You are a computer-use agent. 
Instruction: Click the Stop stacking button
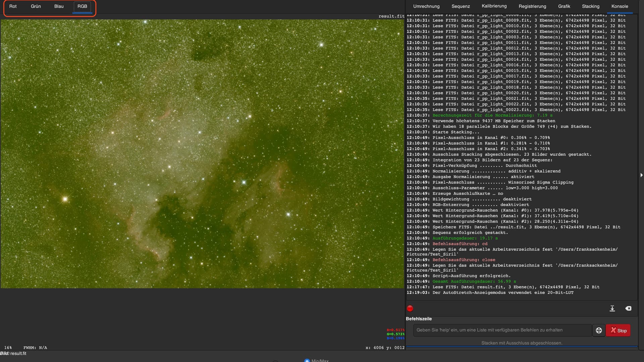pos(619,330)
